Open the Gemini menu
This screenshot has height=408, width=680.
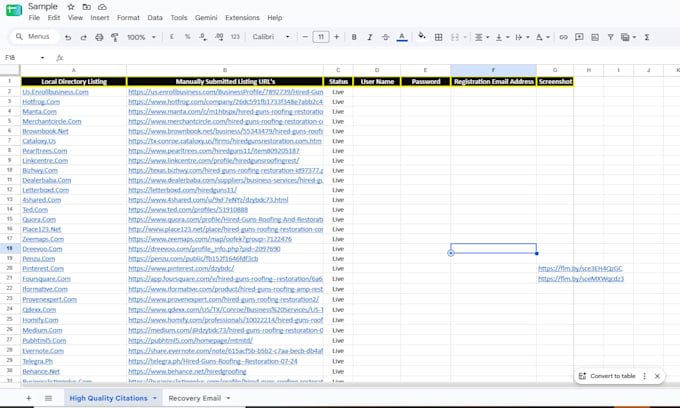(x=206, y=18)
